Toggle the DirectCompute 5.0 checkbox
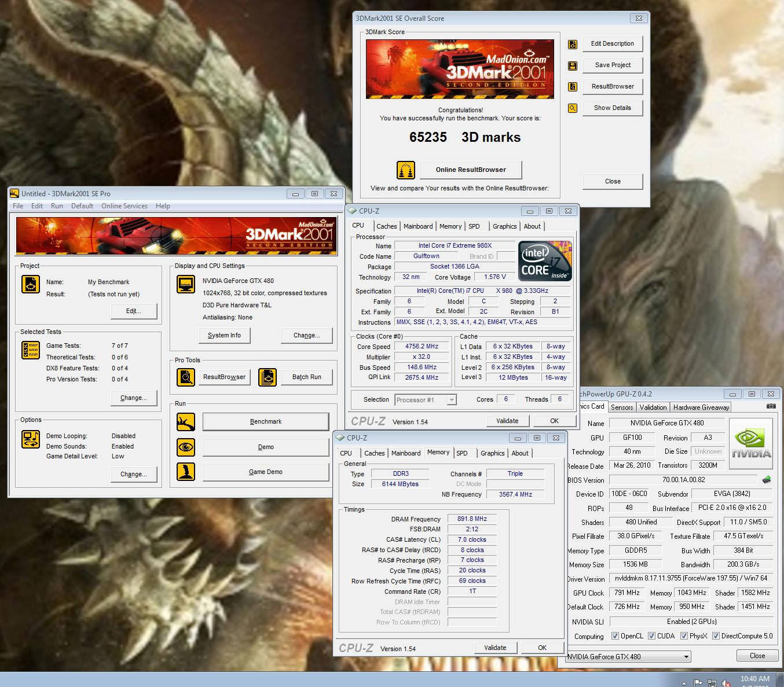Screen dimensions: 784x687 coord(716,636)
